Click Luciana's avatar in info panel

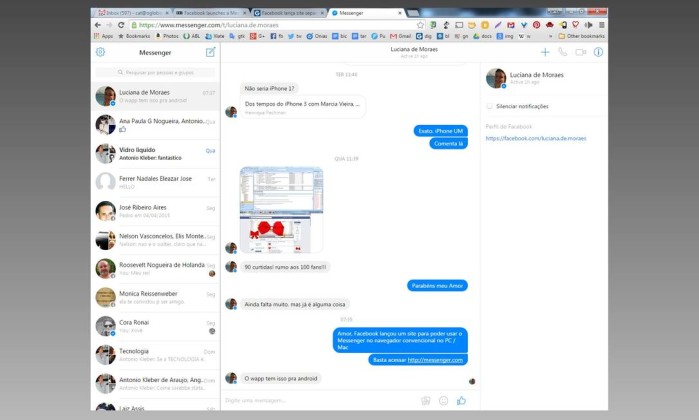(496, 78)
